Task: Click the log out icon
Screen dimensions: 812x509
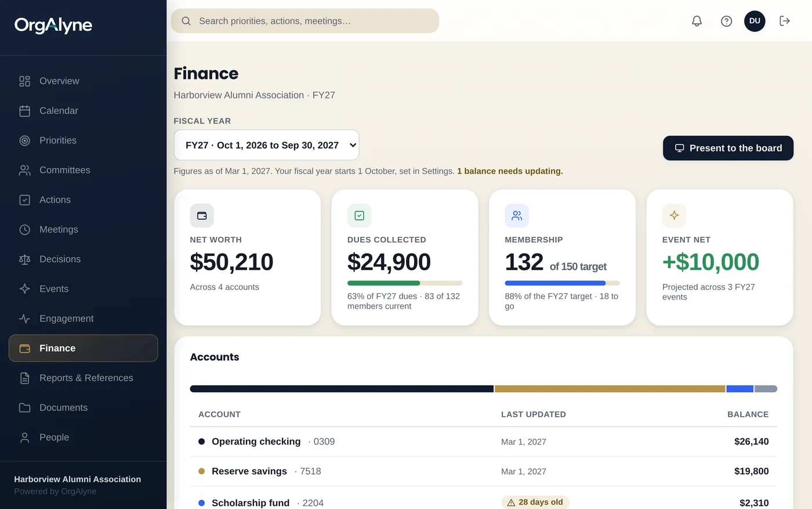Action: coord(785,21)
